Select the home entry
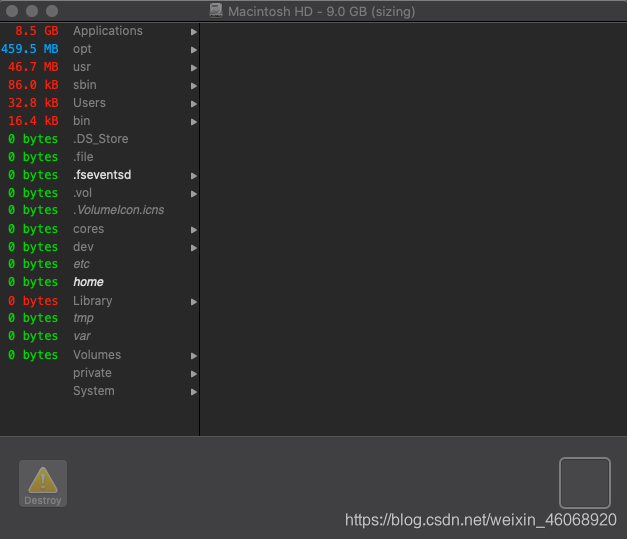The height and width of the screenshot is (539, 627). click(88, 282)
